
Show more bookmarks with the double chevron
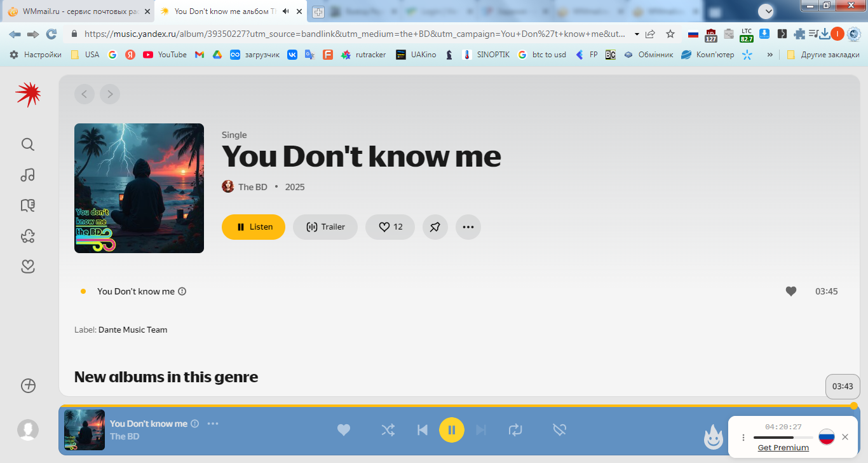pos(770,55)
